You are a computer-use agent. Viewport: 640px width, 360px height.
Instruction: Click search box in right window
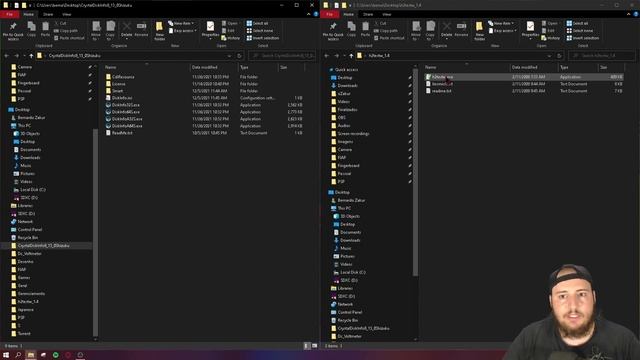click(x=602, y=56)
